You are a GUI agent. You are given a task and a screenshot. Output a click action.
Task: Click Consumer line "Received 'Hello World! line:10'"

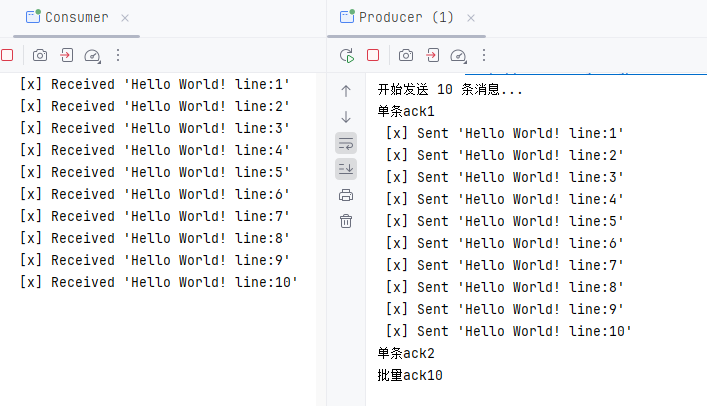tap(159, 282)
